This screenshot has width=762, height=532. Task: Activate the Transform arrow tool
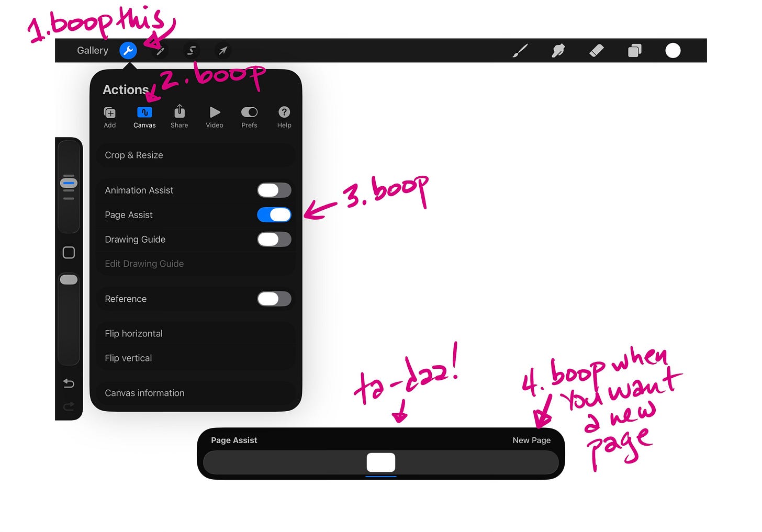(223, 51)
